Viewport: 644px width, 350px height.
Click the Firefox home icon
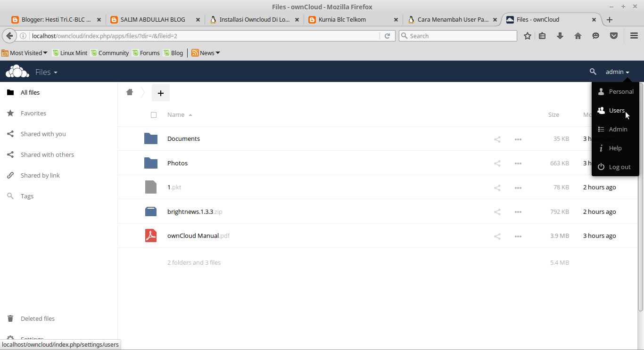click(x=578, y=36)
